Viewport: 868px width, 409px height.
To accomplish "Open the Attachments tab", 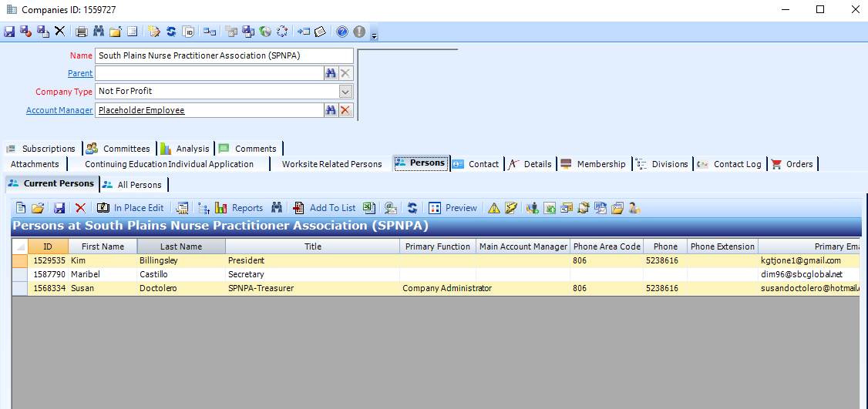I will point(35,164).
